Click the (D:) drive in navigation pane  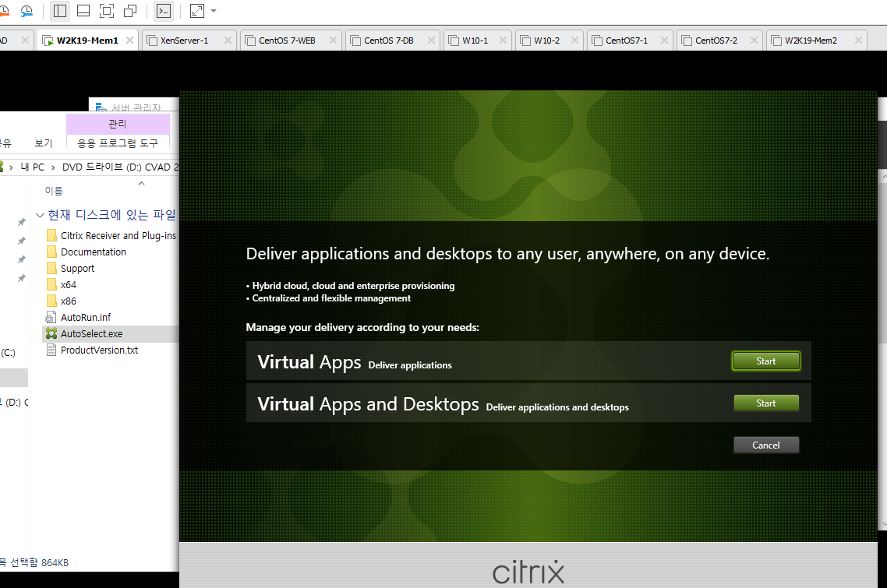[x=13, y=403]
